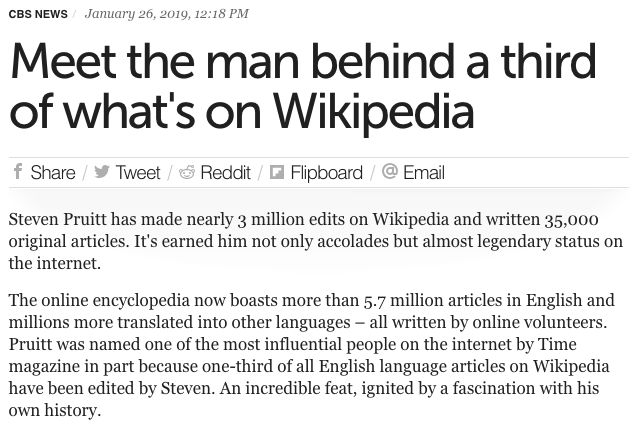This screenshot has width=638, height=430.
Task: Select the Share text label
Action: click(53, 173)
